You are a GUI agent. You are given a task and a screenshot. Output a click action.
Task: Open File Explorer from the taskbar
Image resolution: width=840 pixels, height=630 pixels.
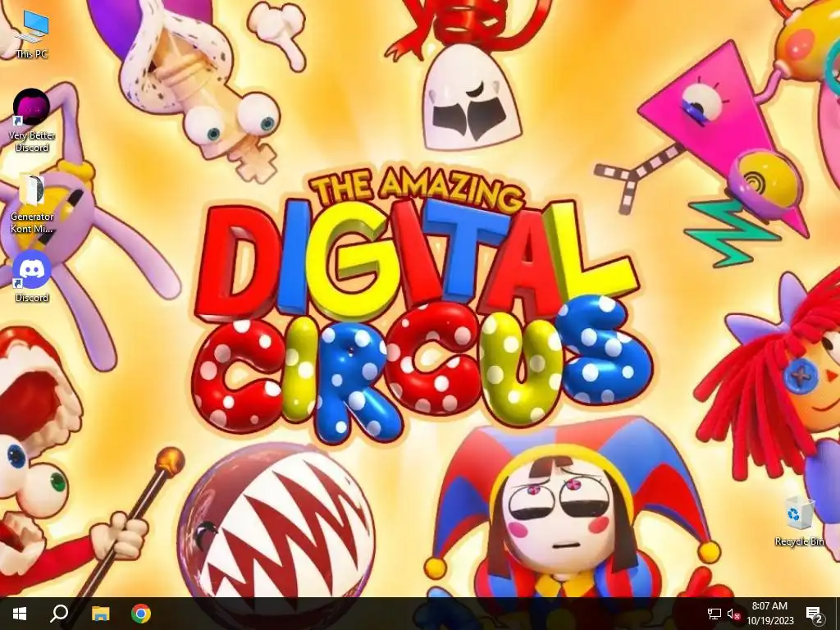[x=100, y=614]
